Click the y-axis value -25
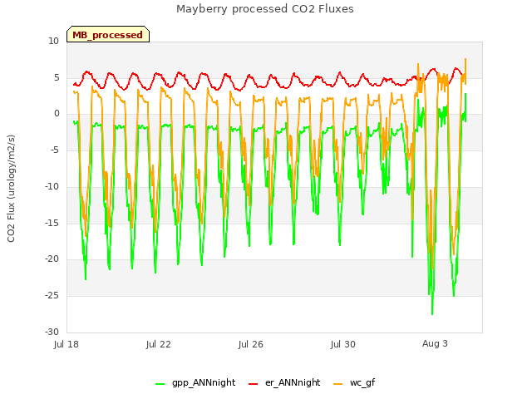Viewport: 532px width, 399px height. pos(52,296)
